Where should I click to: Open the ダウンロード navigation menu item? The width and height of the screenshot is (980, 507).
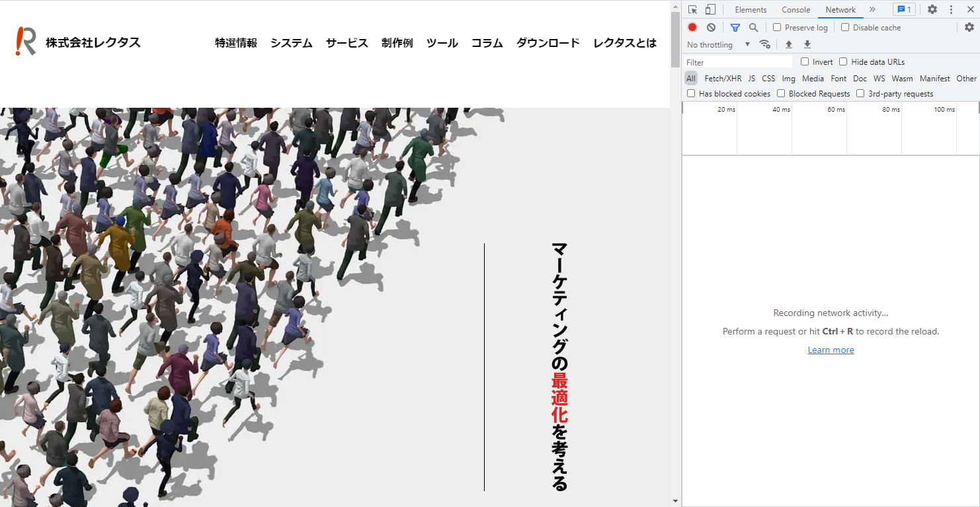[548, 42]
